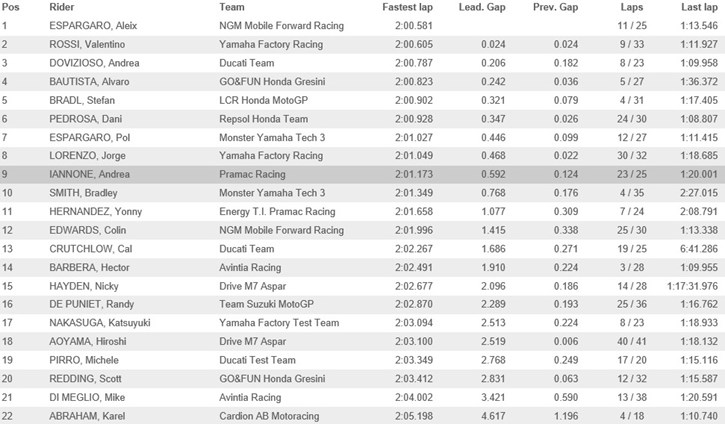Click PEDROSA, Dani rider name

click(x=86, y=119)
